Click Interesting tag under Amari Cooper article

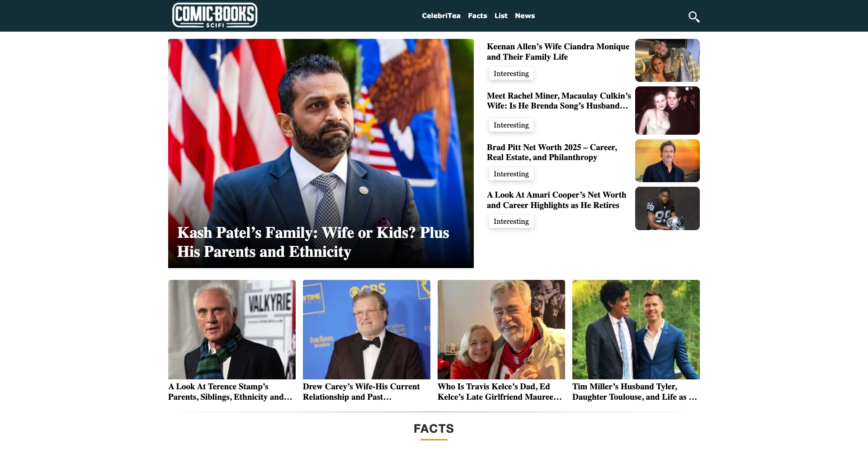pyautogui.click(x=511, y=222)
